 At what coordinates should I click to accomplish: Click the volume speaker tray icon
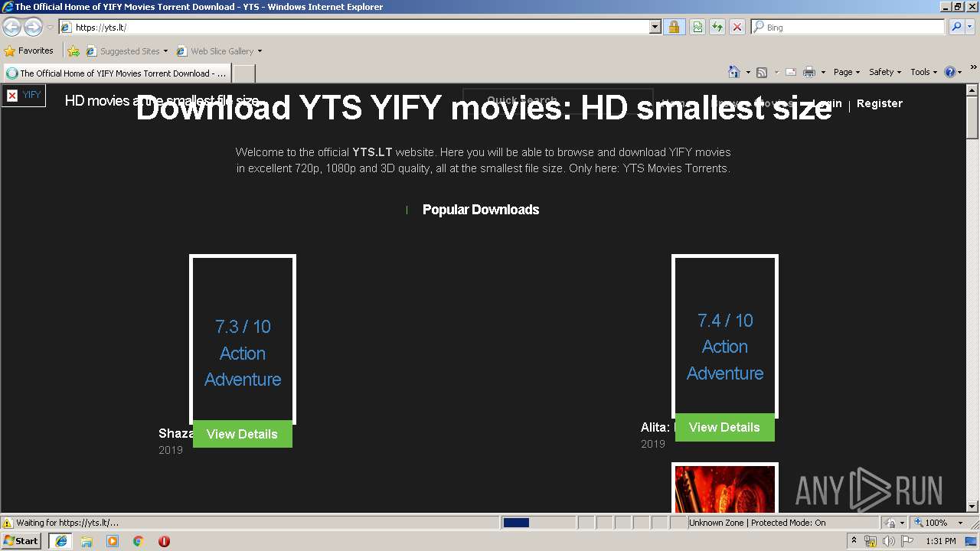[889, 541]
